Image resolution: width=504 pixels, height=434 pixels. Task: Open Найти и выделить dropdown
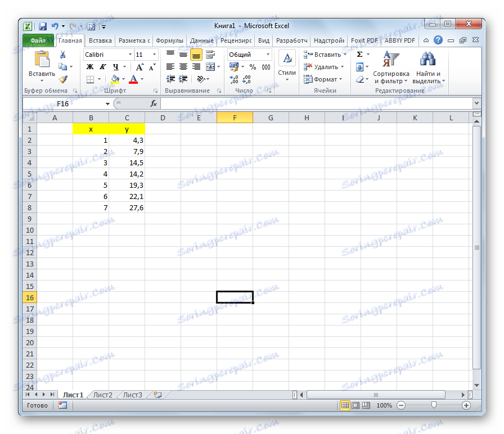[x=429, y=67]
